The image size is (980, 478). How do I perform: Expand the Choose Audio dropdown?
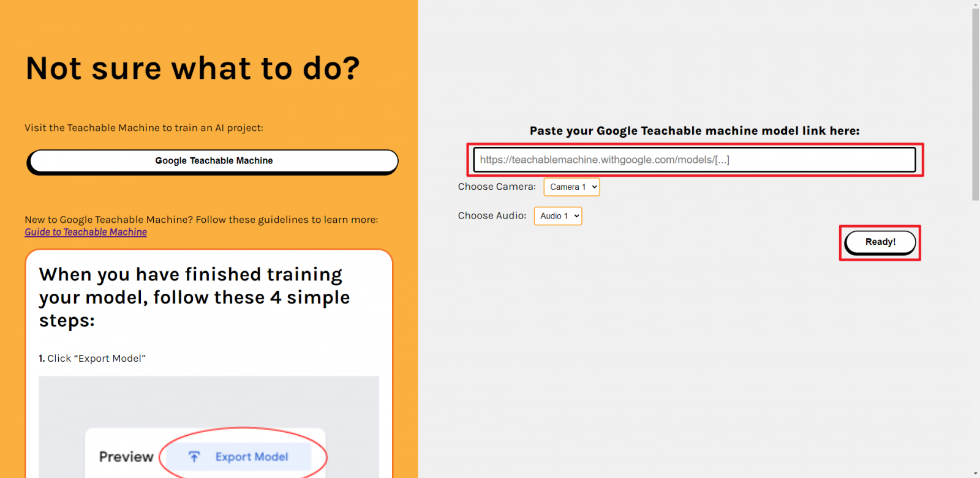click(x=558, y=216)
